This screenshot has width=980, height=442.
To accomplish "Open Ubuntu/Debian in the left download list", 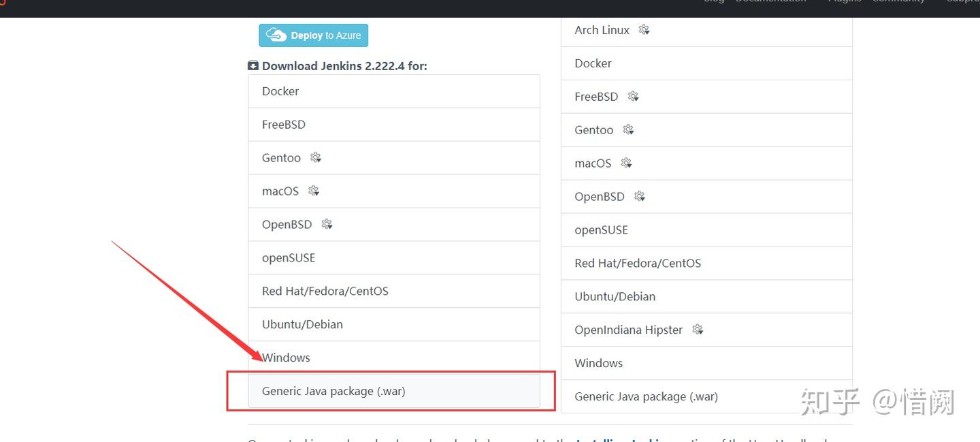I will coord(302,324).
